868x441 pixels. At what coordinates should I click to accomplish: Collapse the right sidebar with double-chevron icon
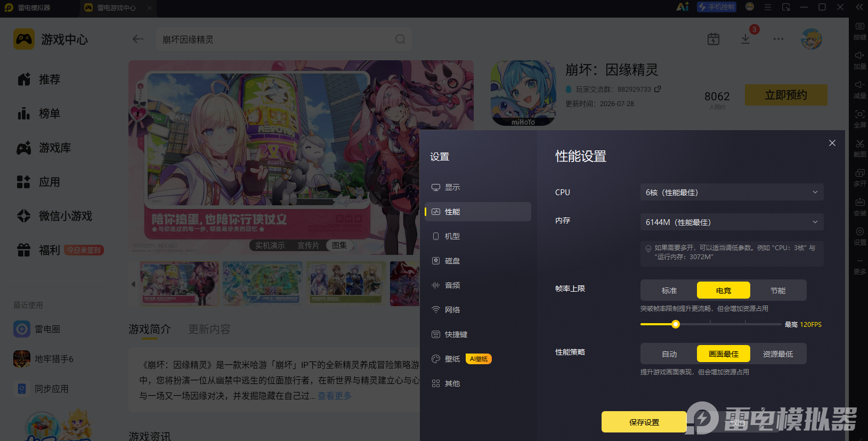point(859,7)
